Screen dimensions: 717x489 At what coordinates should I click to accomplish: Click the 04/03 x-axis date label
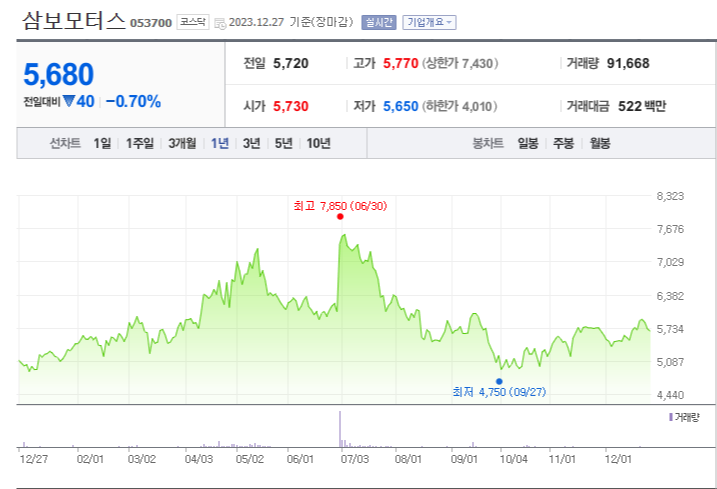[199, 459]
